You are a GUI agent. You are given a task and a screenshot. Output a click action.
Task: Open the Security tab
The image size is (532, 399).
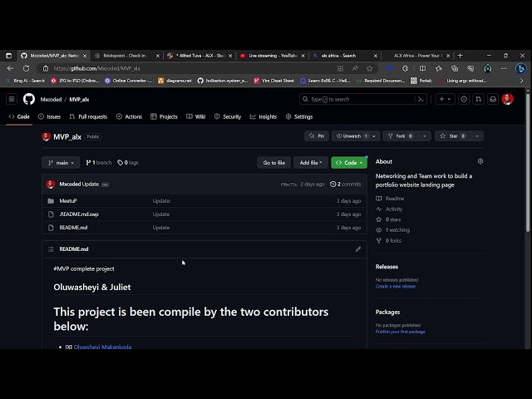pos(228,116)
